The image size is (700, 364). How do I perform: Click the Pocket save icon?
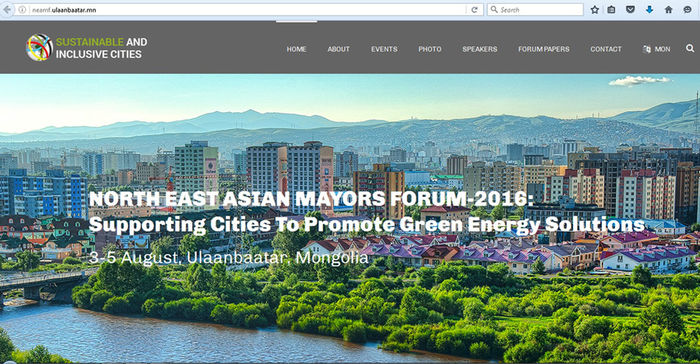[x=630, y=10]
